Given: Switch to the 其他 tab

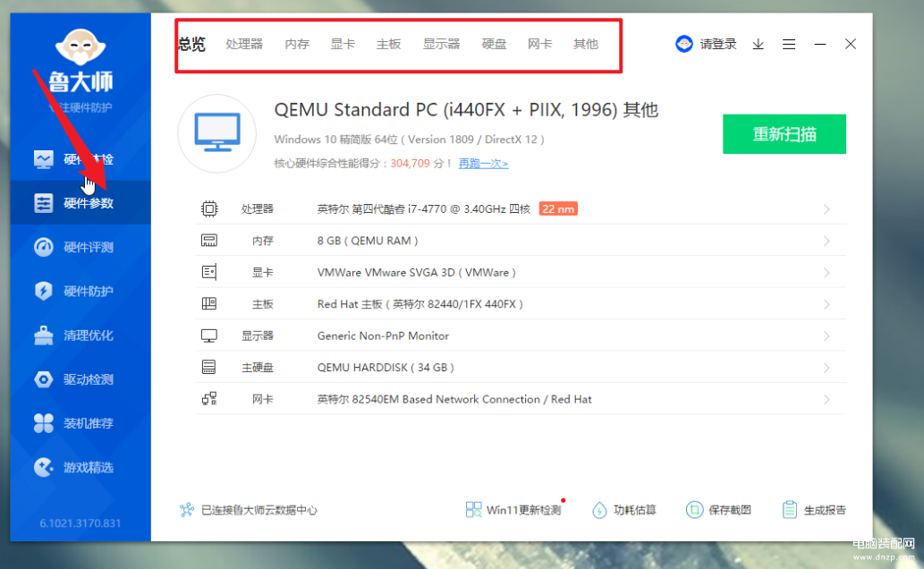Looking at the screenshot, I should click(x=586, y=44).
